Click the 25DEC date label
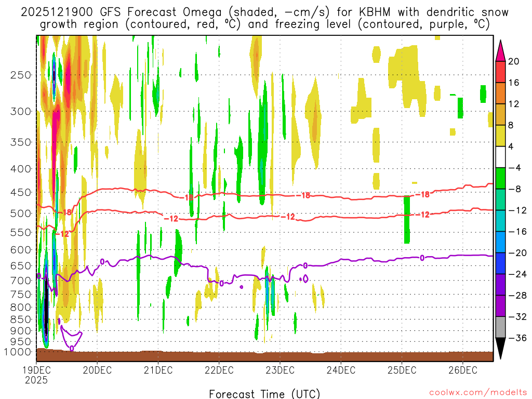This screenshot has height=399, width=532. (x=402, y=370)
